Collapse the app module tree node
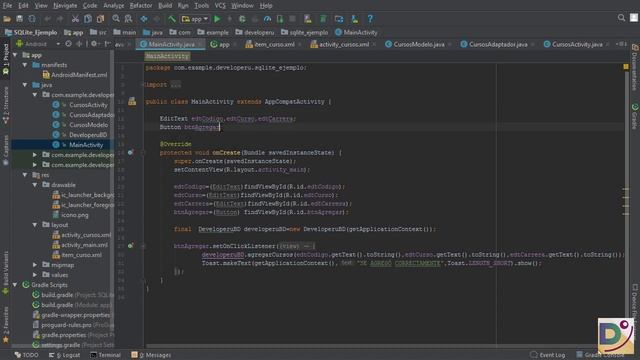 click(x=15, y=55)
